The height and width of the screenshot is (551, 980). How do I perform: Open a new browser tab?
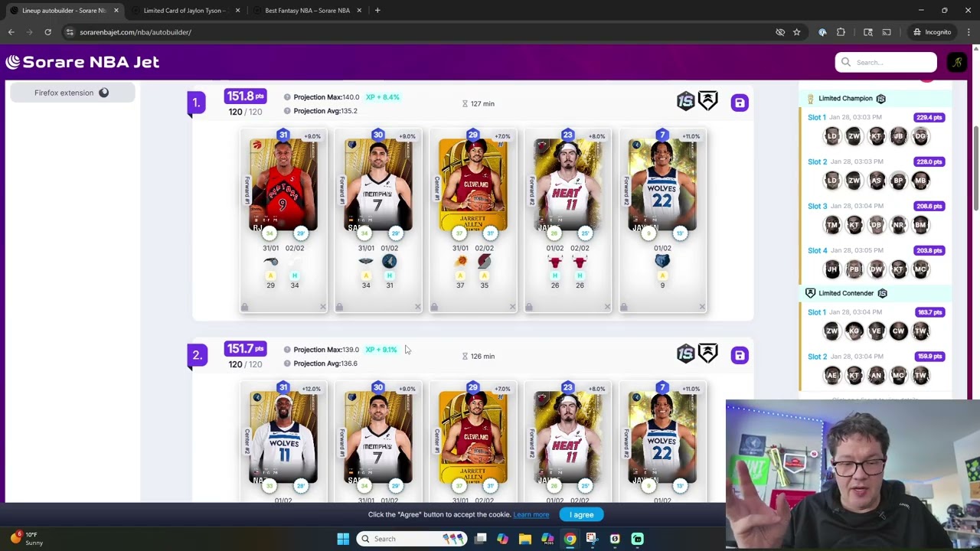tap(377, 11)
